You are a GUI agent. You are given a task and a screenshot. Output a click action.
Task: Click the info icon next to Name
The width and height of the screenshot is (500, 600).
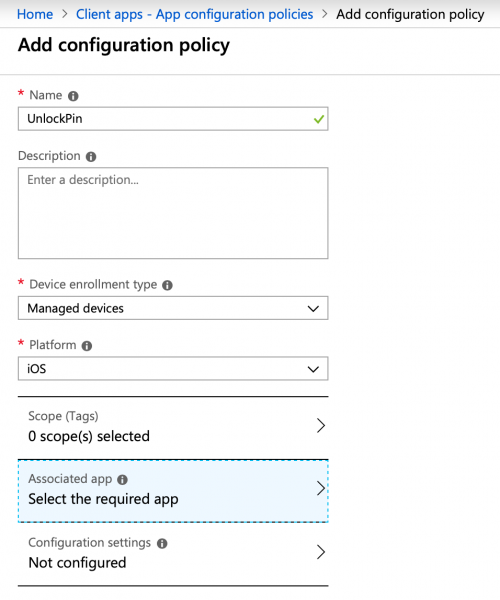coord(73,96)
